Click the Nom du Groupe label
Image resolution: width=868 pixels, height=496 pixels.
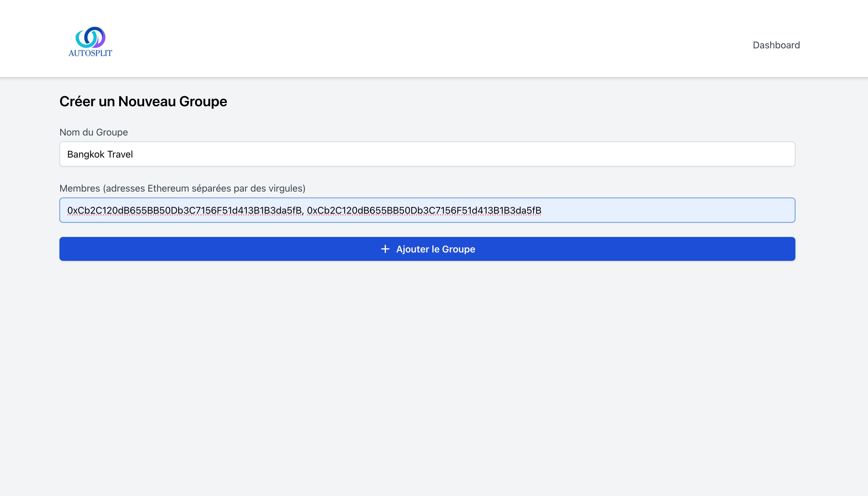94,132
